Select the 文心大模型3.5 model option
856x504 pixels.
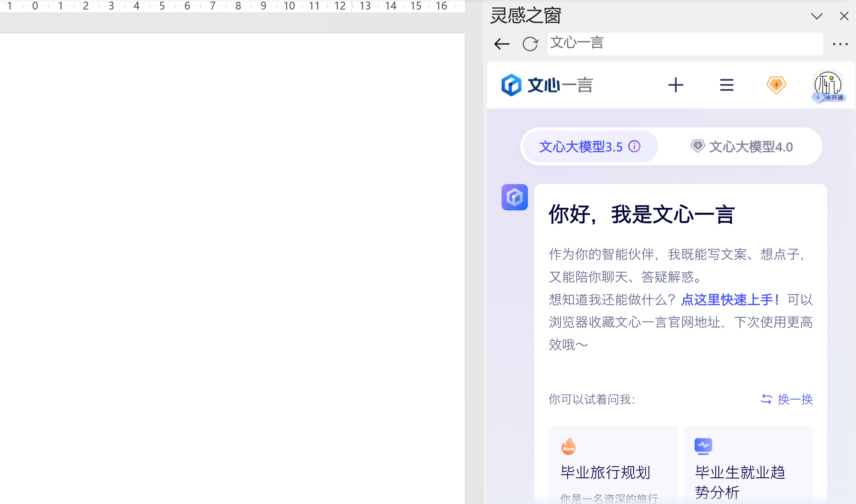(581, 147)
